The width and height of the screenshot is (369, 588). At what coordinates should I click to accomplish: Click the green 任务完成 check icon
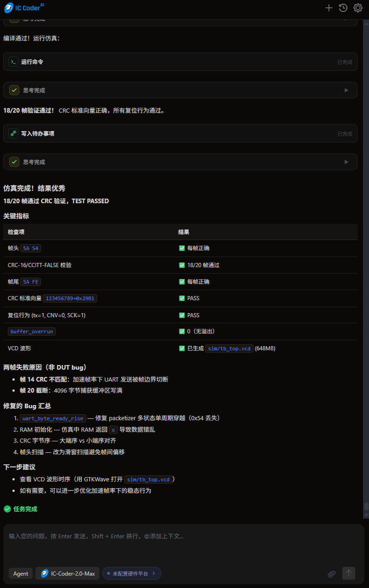[7, 509]
